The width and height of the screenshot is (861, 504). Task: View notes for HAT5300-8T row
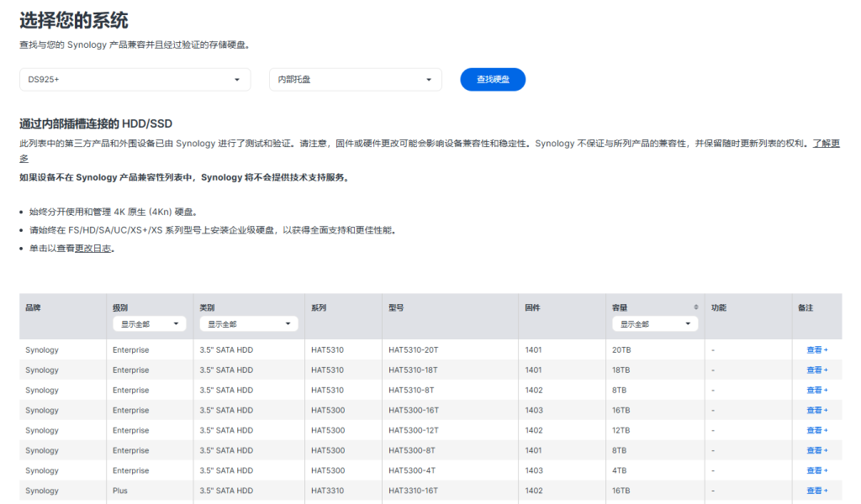pos(816,450)
